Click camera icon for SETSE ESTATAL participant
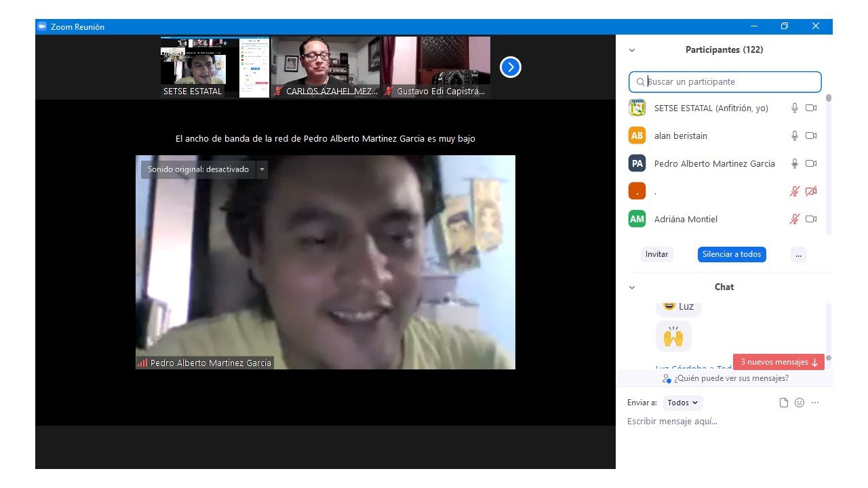 [x=811, y=108]
